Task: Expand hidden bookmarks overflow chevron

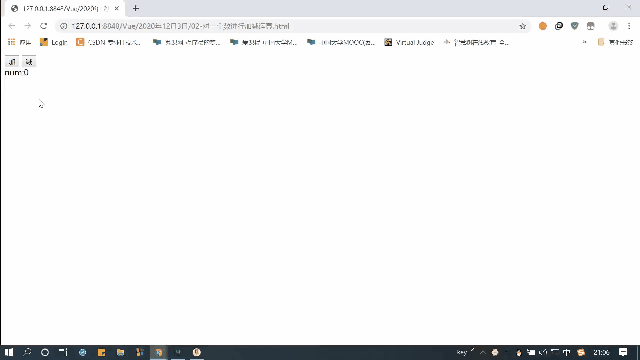Action: point(584,42)
